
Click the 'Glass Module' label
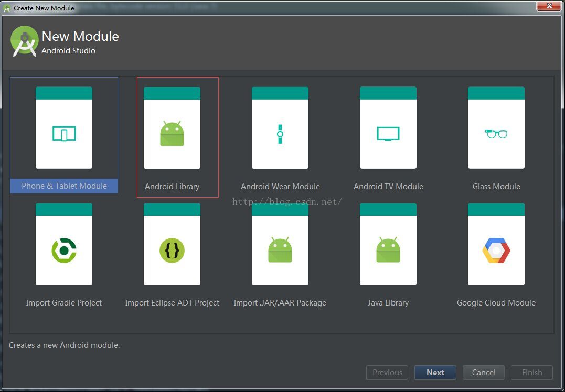click(496, 187)
